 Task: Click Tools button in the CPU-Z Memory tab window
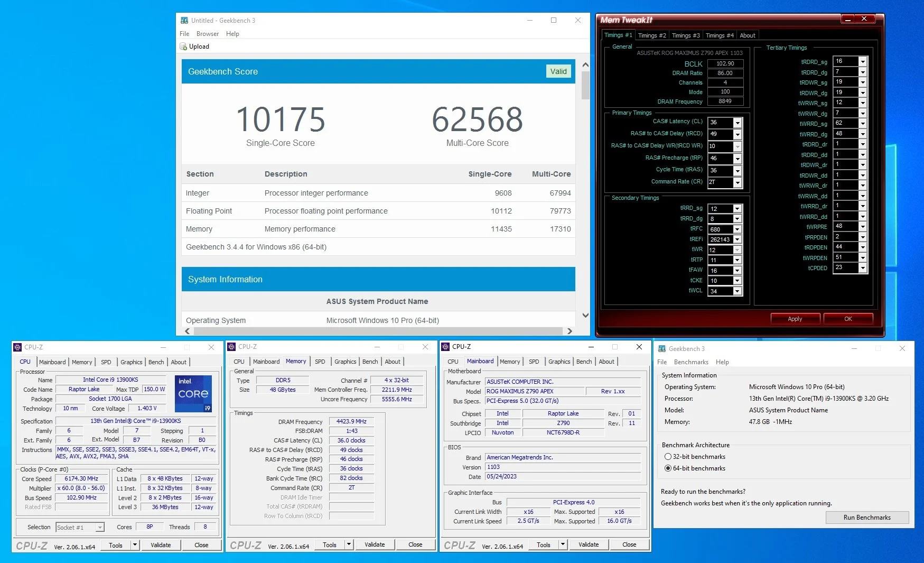tap(330, 544)
